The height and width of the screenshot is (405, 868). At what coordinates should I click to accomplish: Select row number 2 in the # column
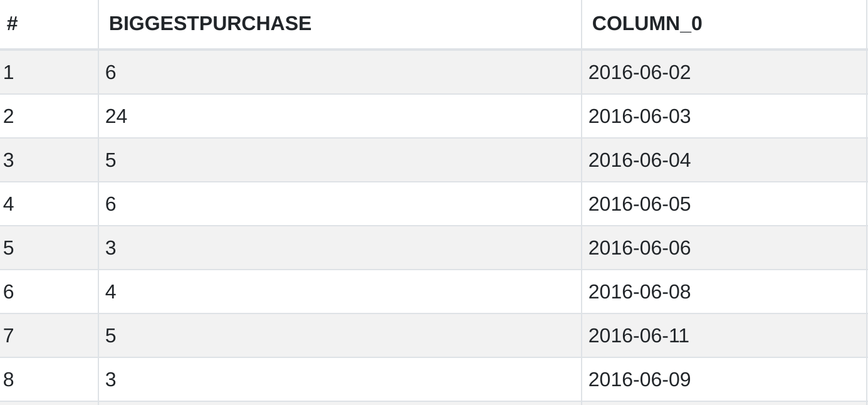click(9, 117)
